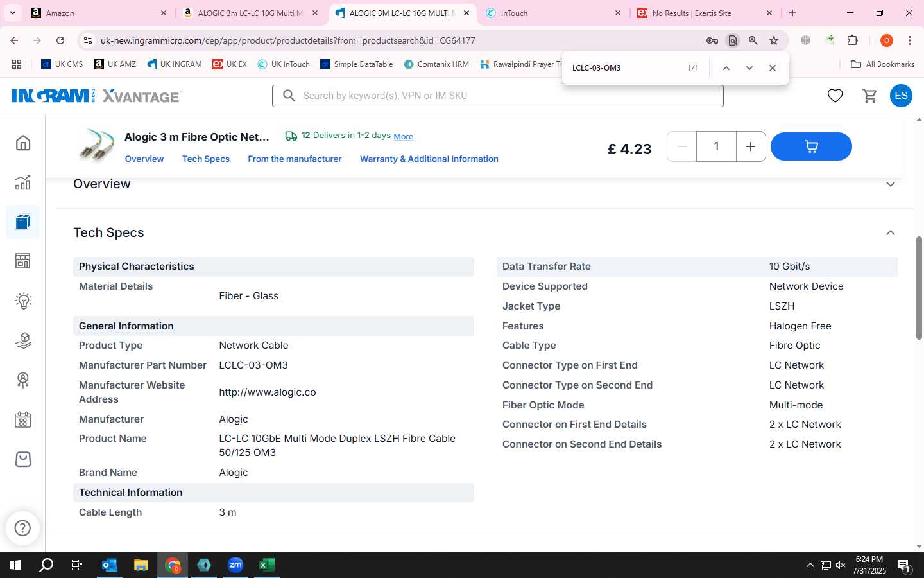Screen dimensions: 924x578
Task: Open the favorites heart icon
Action: pos(835,96)
